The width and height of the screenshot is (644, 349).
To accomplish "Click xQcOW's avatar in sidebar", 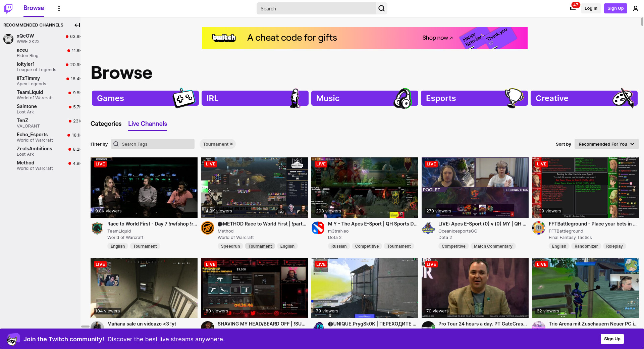I will point(8,39).
